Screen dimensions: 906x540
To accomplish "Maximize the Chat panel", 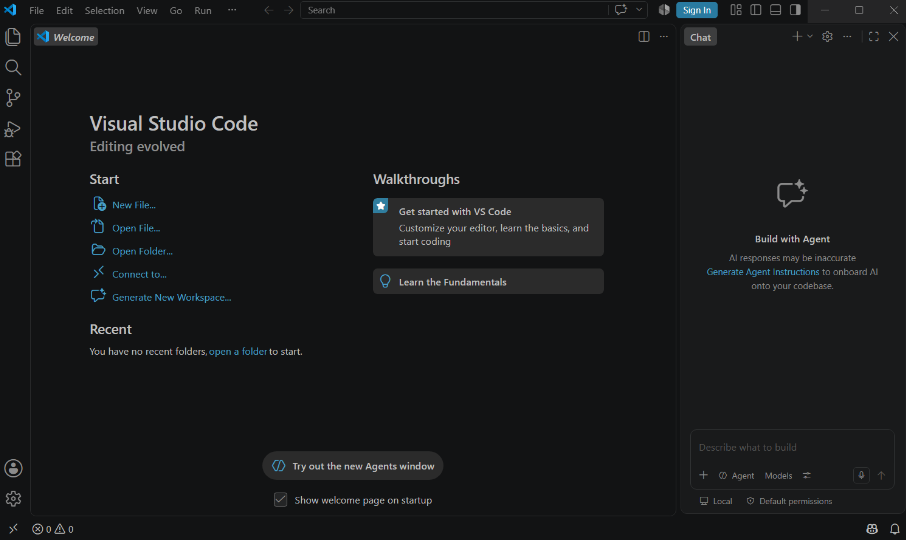I will tap(874, 36).
